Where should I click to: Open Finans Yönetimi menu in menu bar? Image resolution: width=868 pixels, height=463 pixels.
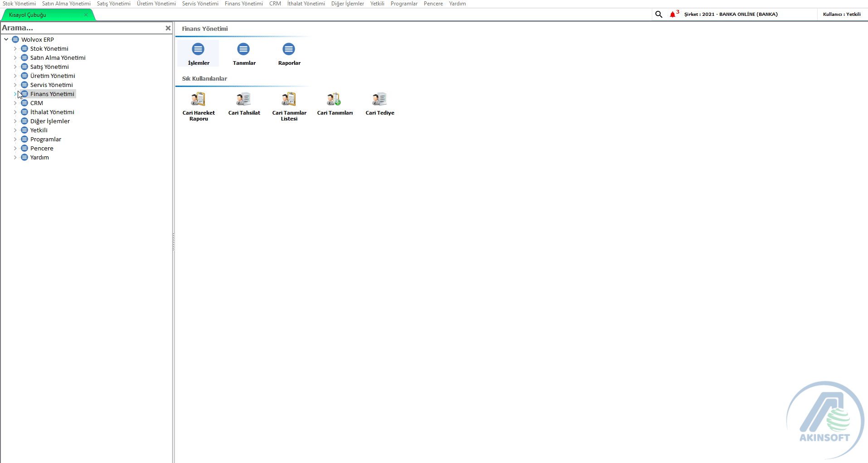(x=244, y=4)
